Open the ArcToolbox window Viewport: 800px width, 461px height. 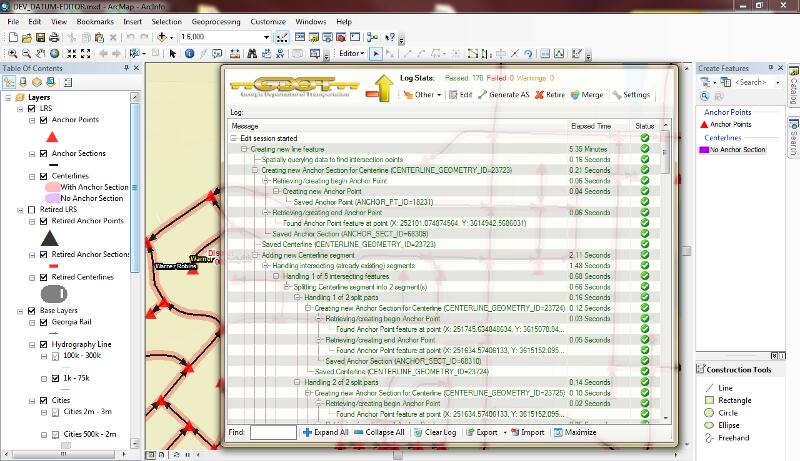[341, 37]
